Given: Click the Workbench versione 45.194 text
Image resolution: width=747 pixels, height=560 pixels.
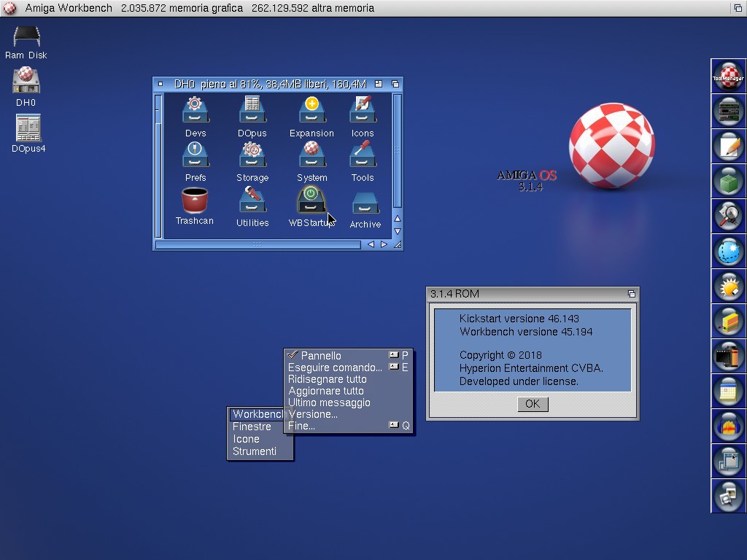Looking at the screenshot, I should (526, 332).
